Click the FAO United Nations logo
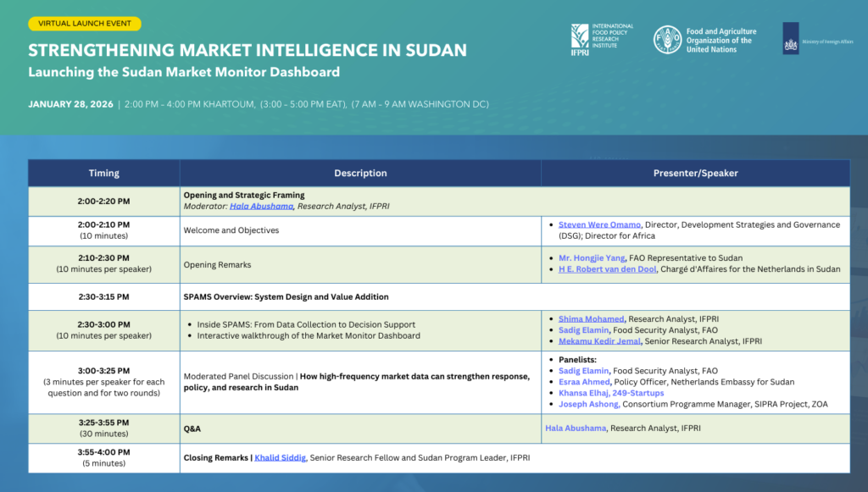 (704, 40)
